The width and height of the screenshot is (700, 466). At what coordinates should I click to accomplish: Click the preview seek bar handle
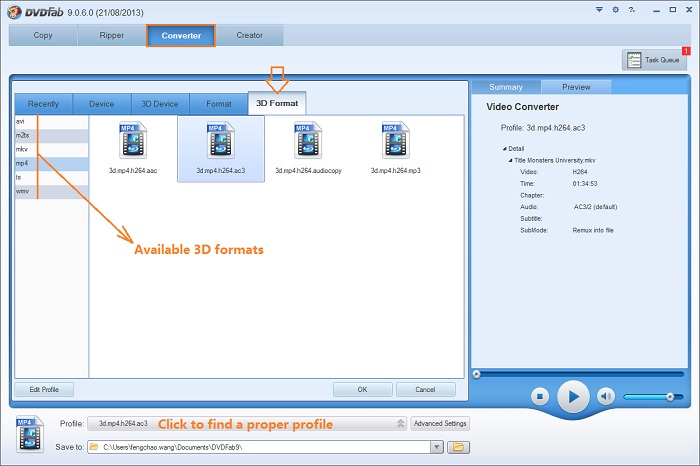476,374
